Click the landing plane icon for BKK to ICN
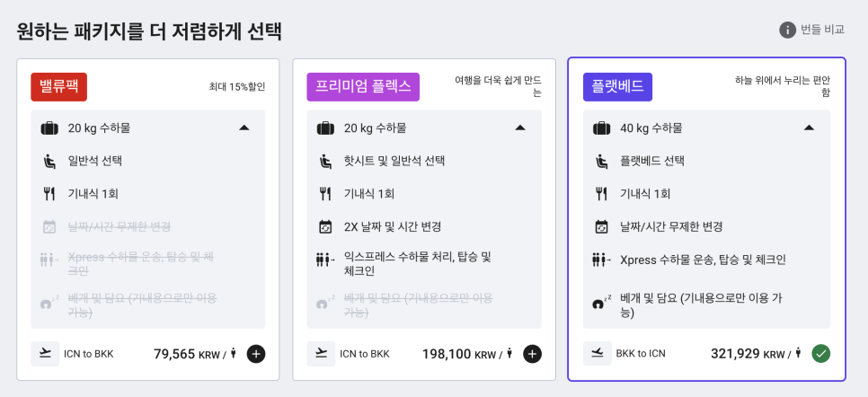868x397 pixels. (x=598, y=353)
